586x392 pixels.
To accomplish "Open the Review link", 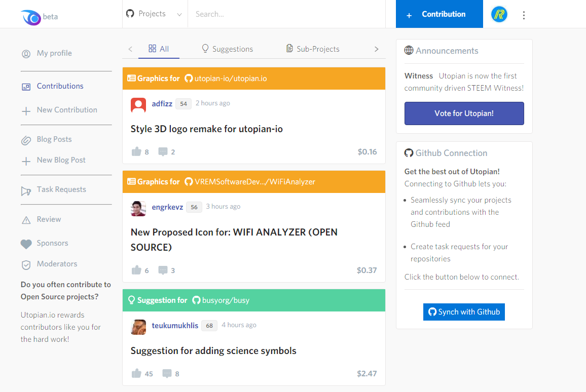I will (49, 219).
